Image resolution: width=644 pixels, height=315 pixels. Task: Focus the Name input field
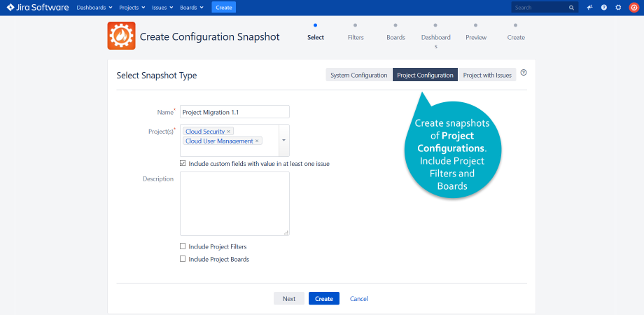click(234, 112)
